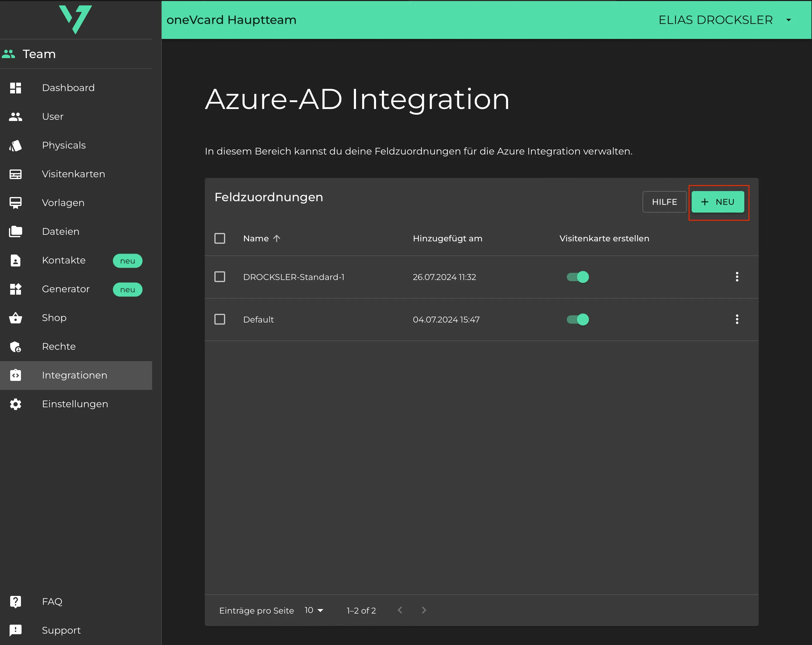Open the User section icon

(x=16, y=116)
